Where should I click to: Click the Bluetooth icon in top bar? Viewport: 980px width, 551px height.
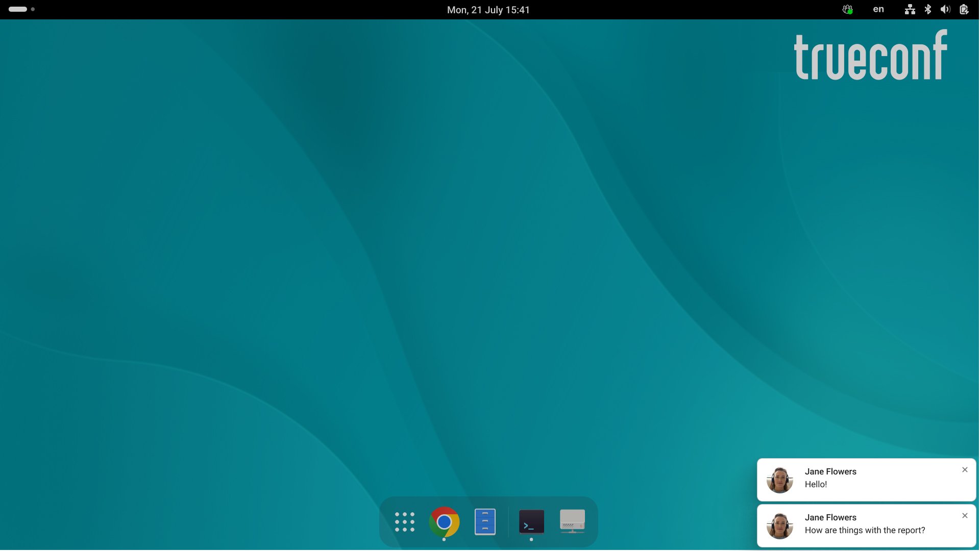[928, 9]
